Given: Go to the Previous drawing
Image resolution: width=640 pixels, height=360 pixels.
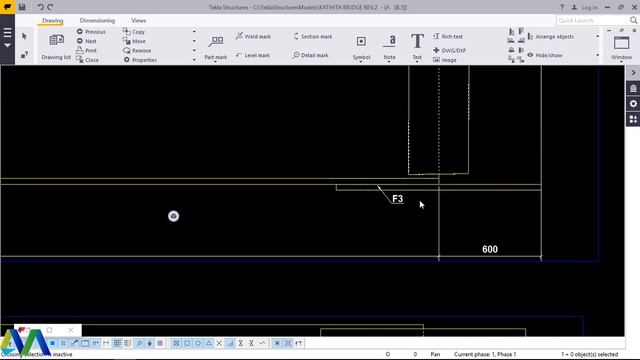Looking at the screenshot, I should tap(91, 32).
